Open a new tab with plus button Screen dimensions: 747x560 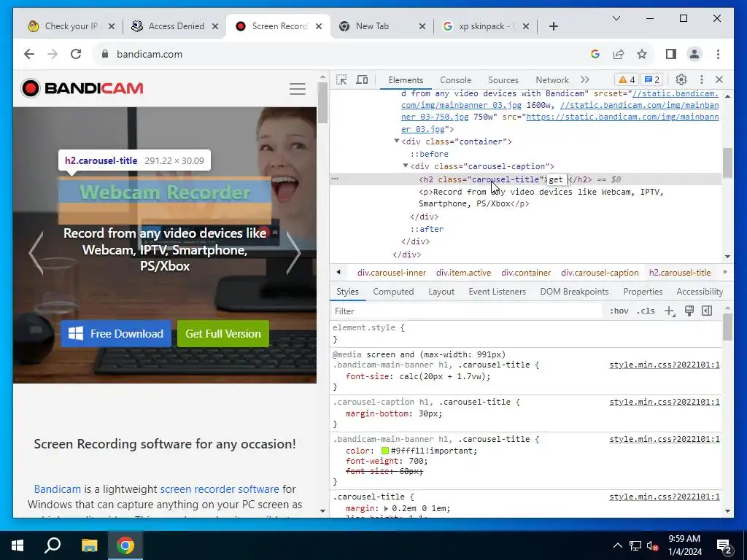(x=553, y=26)
